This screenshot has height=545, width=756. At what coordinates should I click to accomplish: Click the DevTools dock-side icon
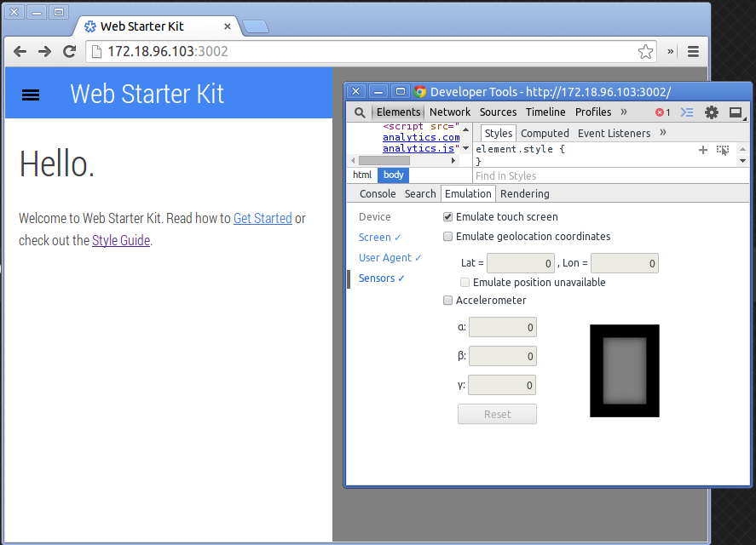735,112
